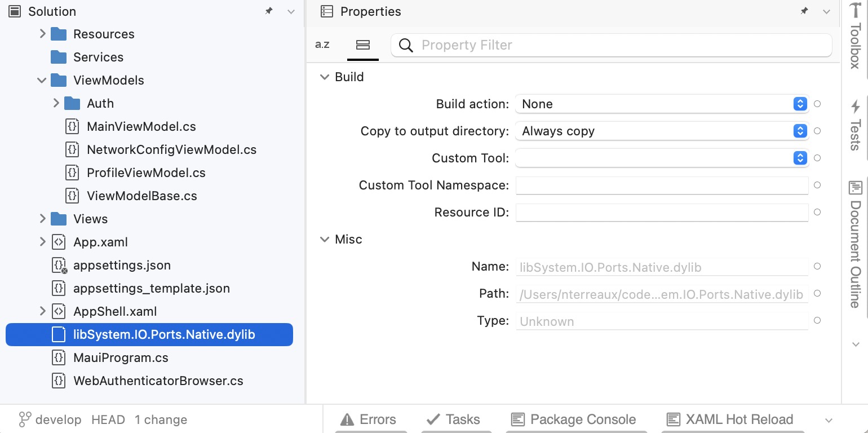The image size is (868, 433).
Task: Open the Copy to output directory dropdown
Action: (799, 131)
